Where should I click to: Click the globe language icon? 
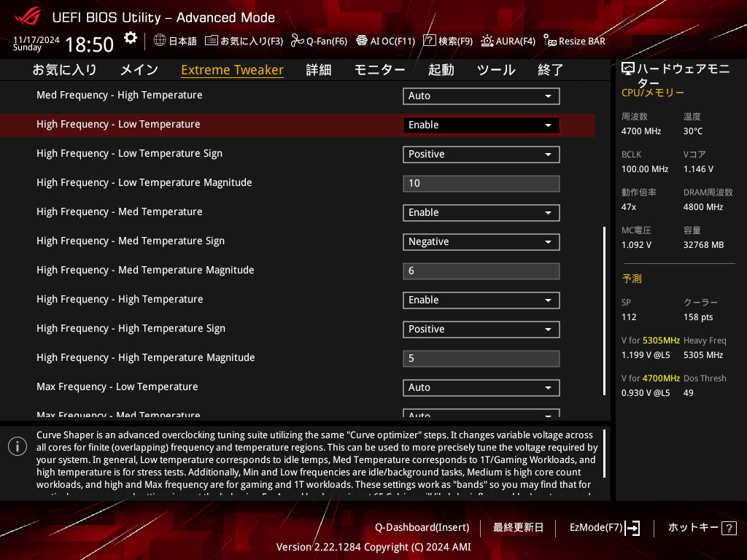160,41
